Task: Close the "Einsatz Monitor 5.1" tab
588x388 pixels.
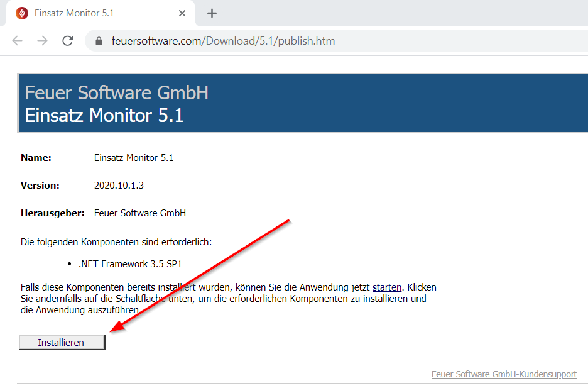Action: coord(182,13)
